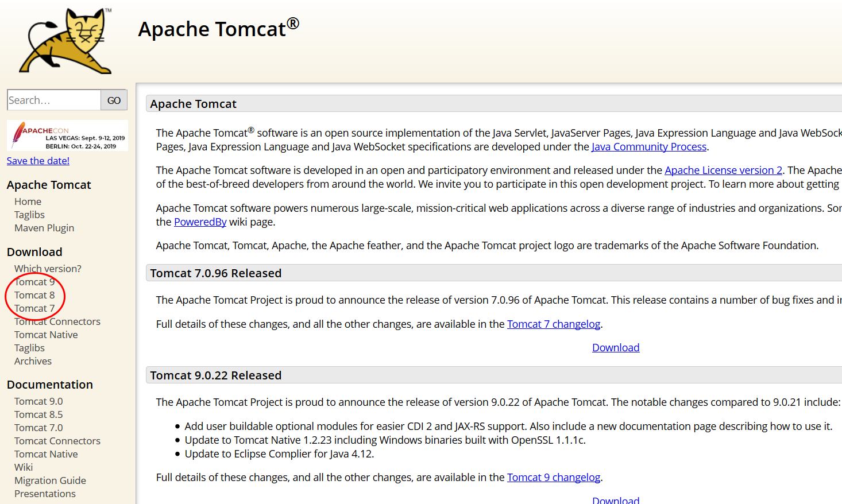Open the Save the date! link
Viewport: 842px width, 504px height.
pos(38,161)
